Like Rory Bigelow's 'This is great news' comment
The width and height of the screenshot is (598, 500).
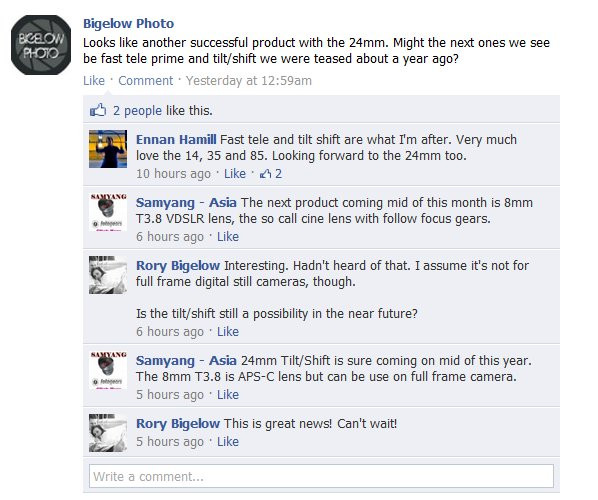228,441
